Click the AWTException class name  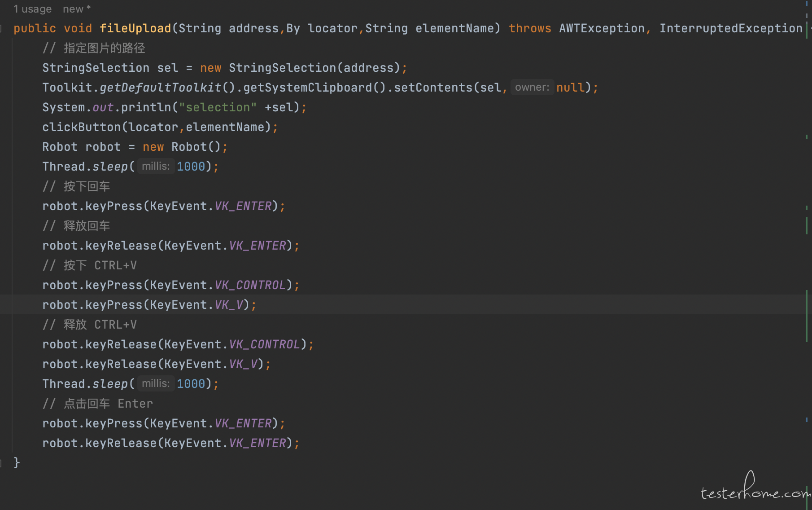pyautogui.click(x=602, y=28)
